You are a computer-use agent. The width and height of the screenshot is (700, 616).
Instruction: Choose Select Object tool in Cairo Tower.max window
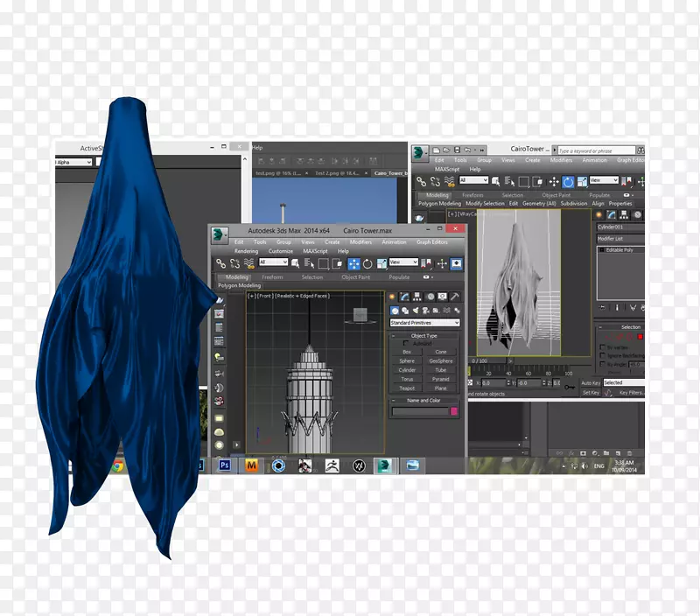295,263
